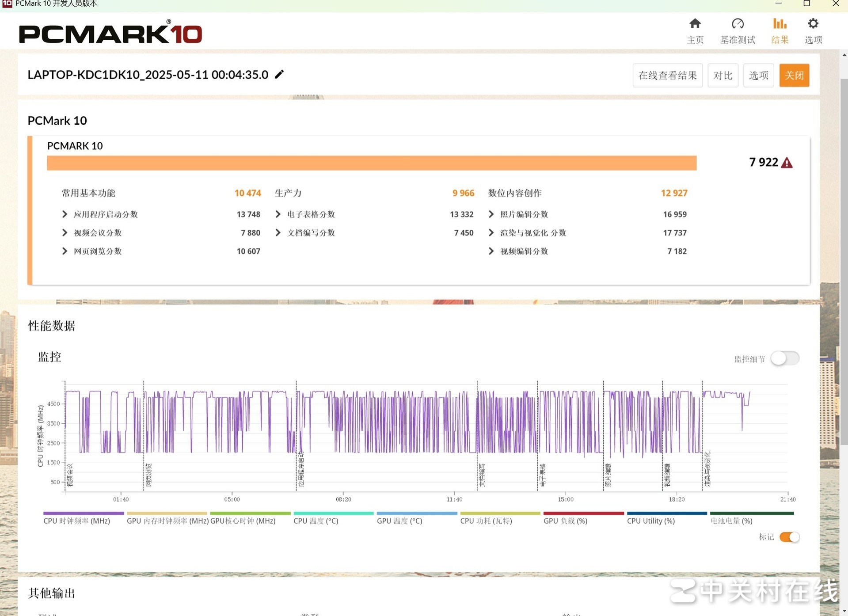Click the overall score 7 922
The image size is (848, 616).
[x=764, y=162]
